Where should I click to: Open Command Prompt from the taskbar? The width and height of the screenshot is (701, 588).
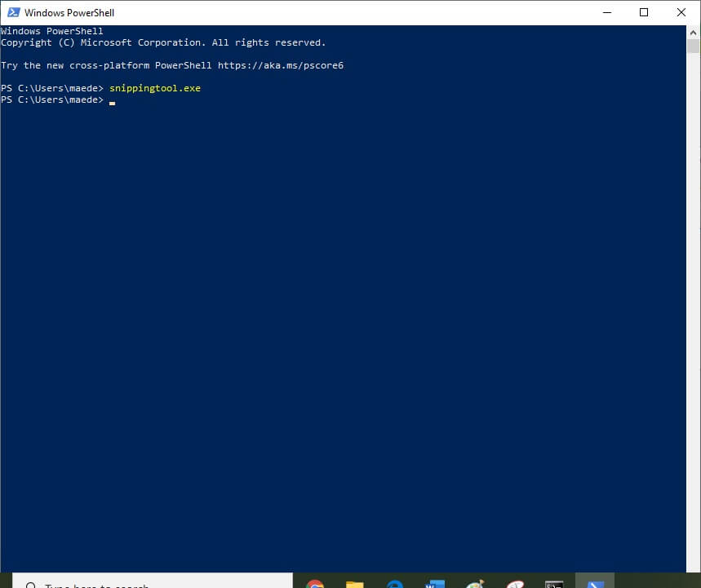554,584
